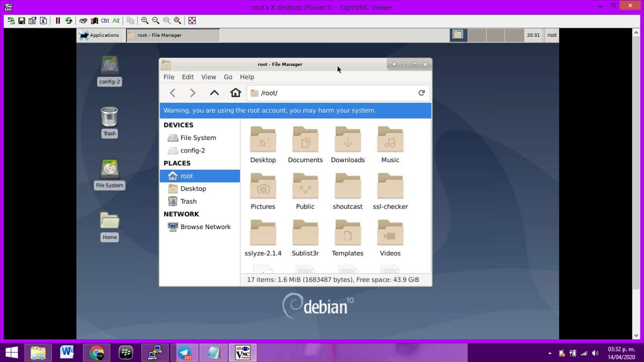The width and height of the screenshot is (644, 362).
Task: Select config-2 desktop icon
Action: [110, 70]
